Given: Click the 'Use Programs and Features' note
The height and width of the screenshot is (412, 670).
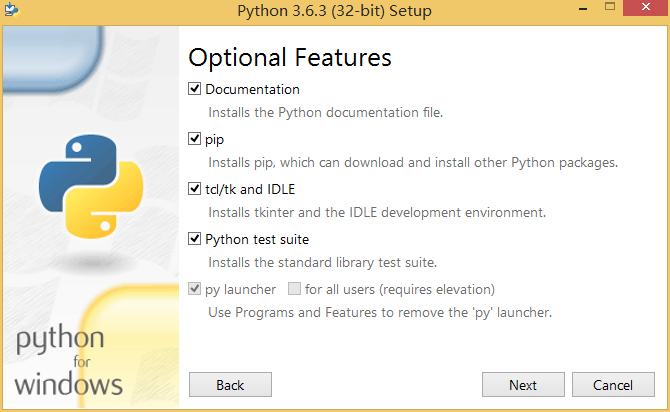Looking at the screenshot, I should tap(380, 312).
